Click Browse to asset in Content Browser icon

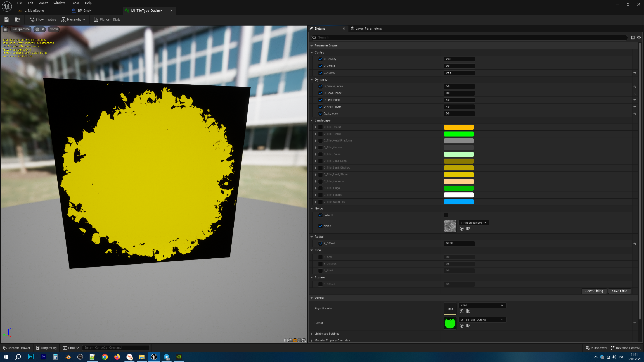click(18, 20)
